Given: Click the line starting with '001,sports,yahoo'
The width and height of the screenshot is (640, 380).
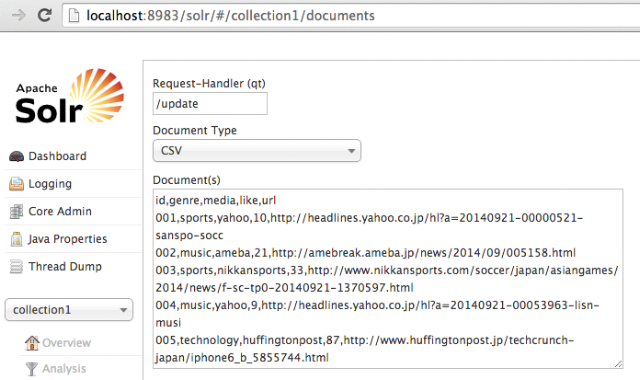Looking at the screenshot, I should (369, 227).
